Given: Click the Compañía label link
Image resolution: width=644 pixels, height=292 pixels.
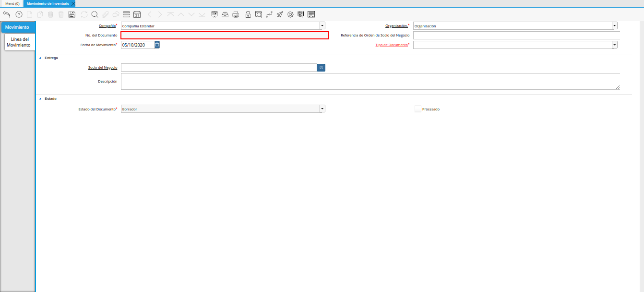Looking at the screenshot, I should (x=107, y=25).
